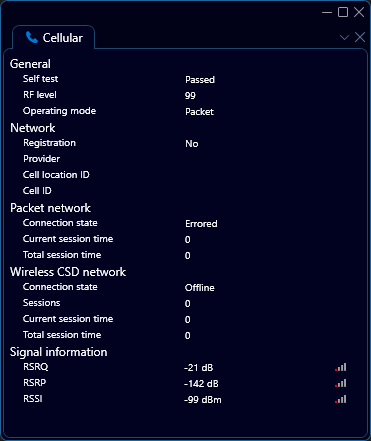Select the General section header
This screenshot has height=441, width=371.
pyautogui.click(x=30, y=64)
